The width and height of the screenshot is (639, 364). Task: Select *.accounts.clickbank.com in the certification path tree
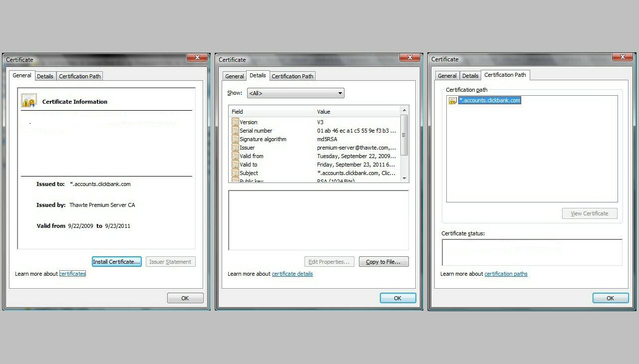point(490,100)
